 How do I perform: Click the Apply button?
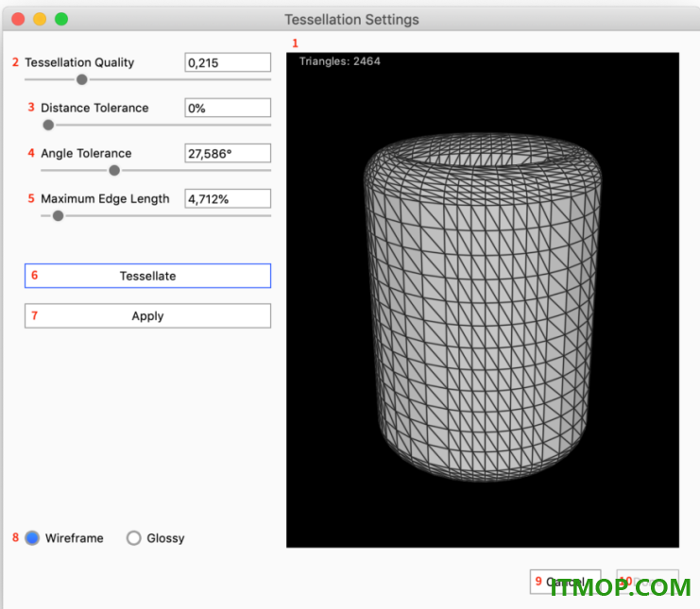[x=147, y=316]
